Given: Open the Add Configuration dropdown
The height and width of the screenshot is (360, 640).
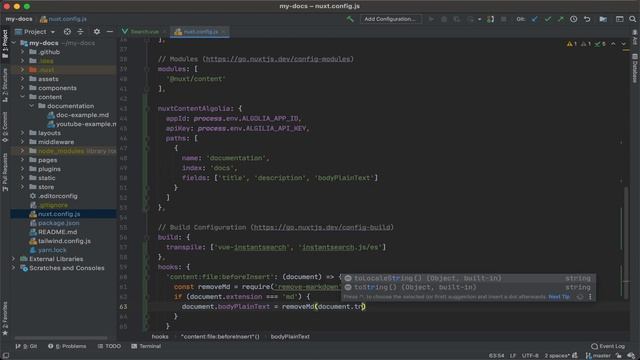Looking at the screenshot, I should click(x=390, y=19).
